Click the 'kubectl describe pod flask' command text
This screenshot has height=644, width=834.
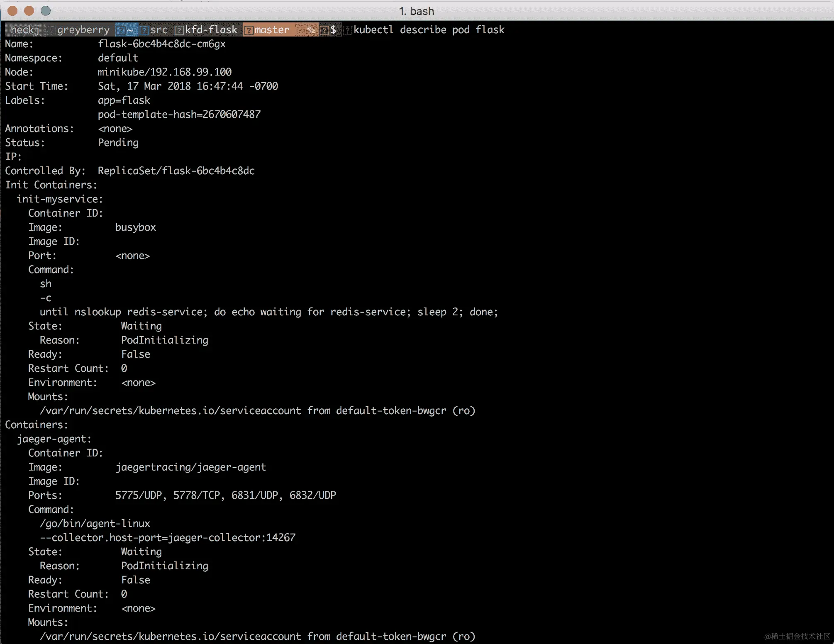(x=429, y=30)
